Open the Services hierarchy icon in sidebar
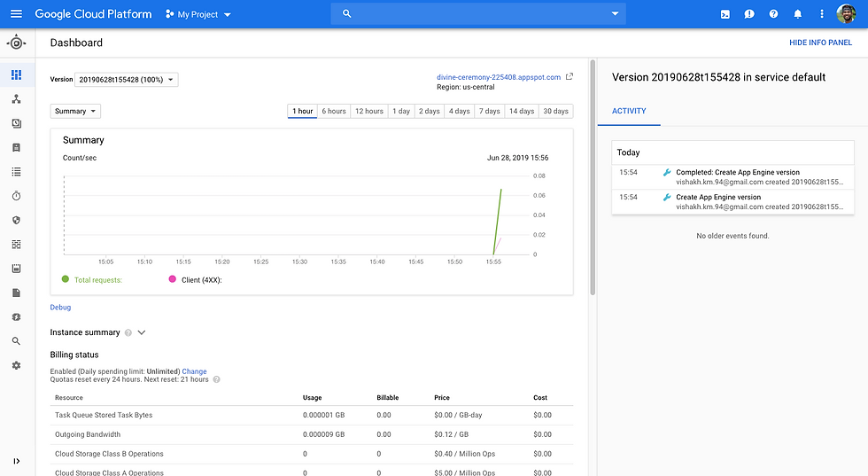This screenshot has height=476, width=868. (16, 98)
